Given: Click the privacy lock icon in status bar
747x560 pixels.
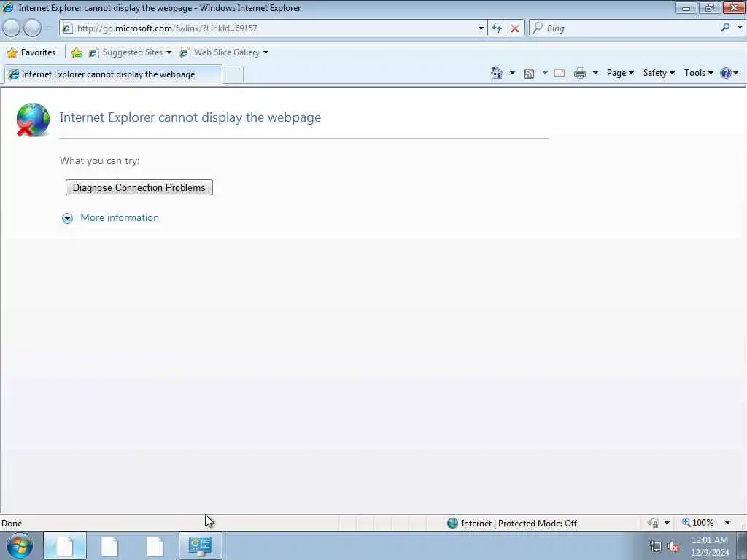Looking at the screenshot, I should coord(654,523).
